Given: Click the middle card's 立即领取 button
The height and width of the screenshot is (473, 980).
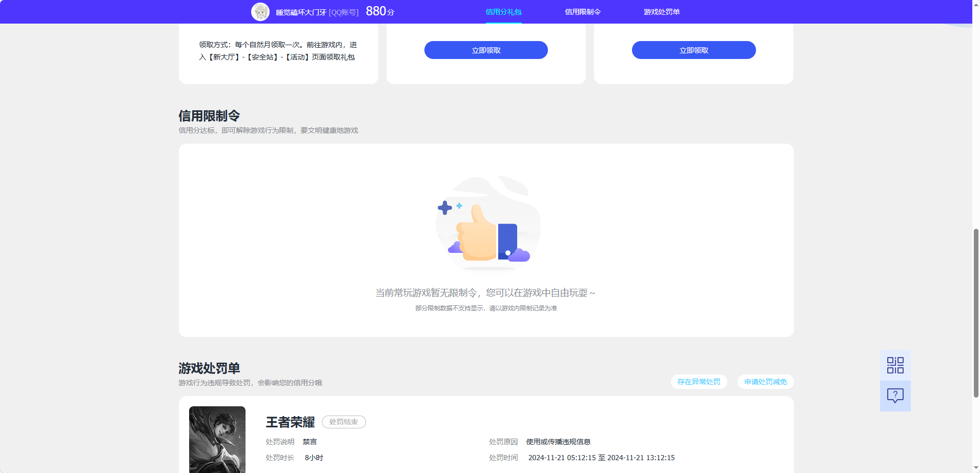Looking at the screenshot, I should [x=486, y=50].
